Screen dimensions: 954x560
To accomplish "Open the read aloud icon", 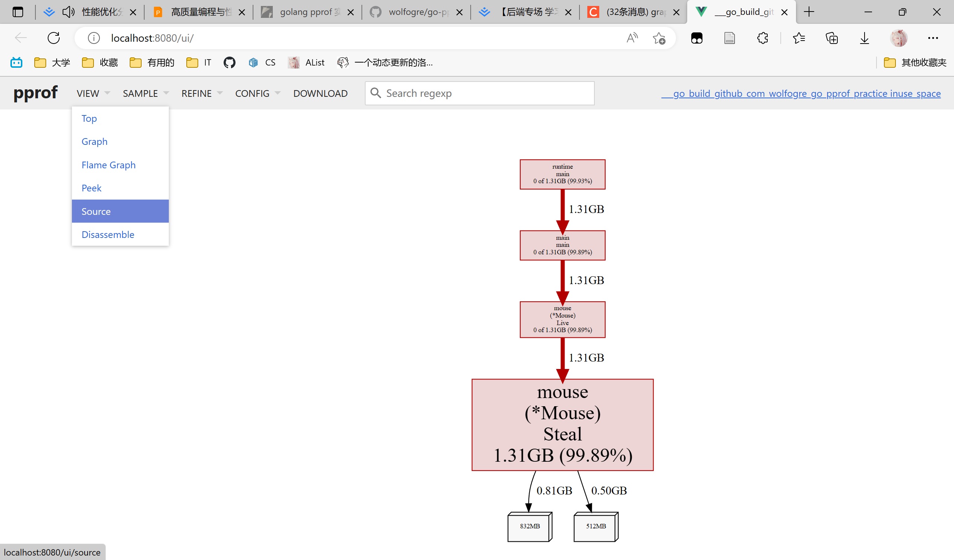I will point(632,38).
